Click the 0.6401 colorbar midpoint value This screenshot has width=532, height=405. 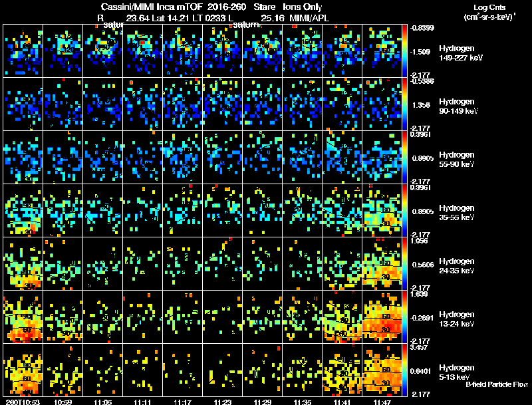[x=422, y=371]
